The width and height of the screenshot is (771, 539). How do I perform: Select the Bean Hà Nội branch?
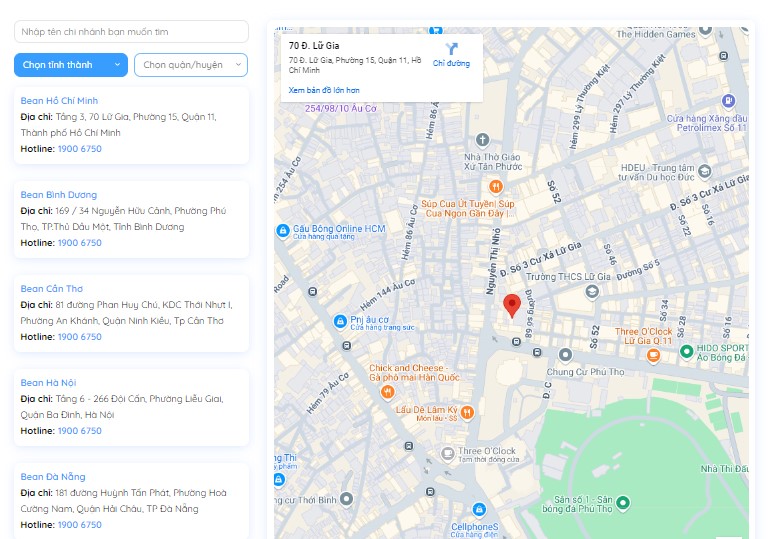pos(48,383)
